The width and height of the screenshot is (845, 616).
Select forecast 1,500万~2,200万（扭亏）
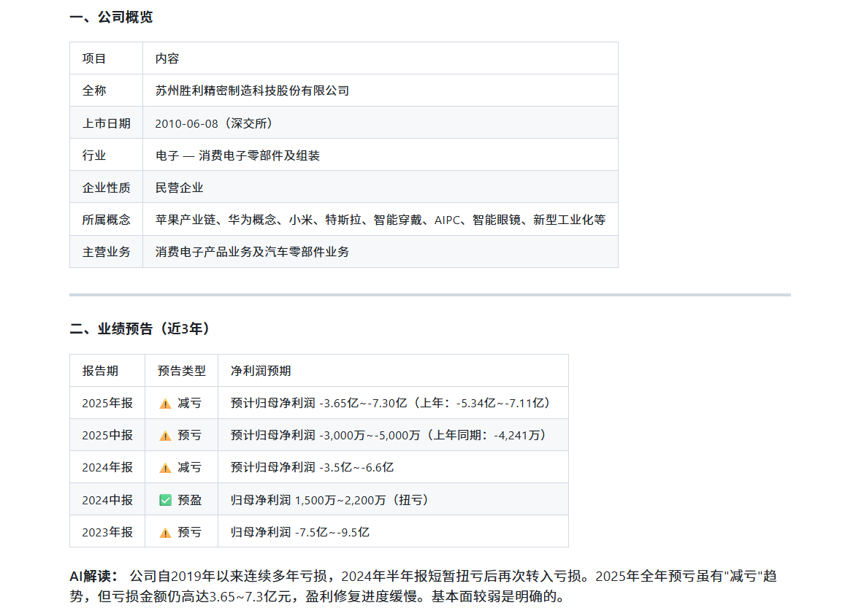pos(364,500)
